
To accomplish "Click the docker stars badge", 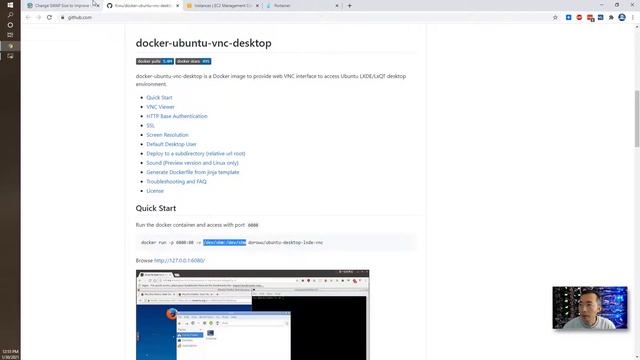I will (193, 61).
